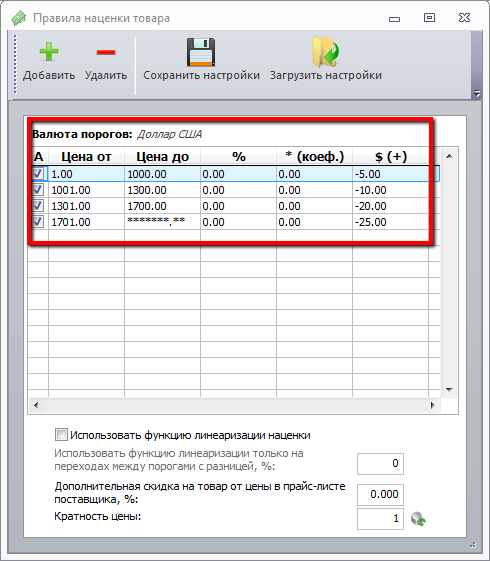Enable Использовать функцию линеаризации наценки checkbox
This screenshot has height=561, width=490.
(x=61, y=435)
